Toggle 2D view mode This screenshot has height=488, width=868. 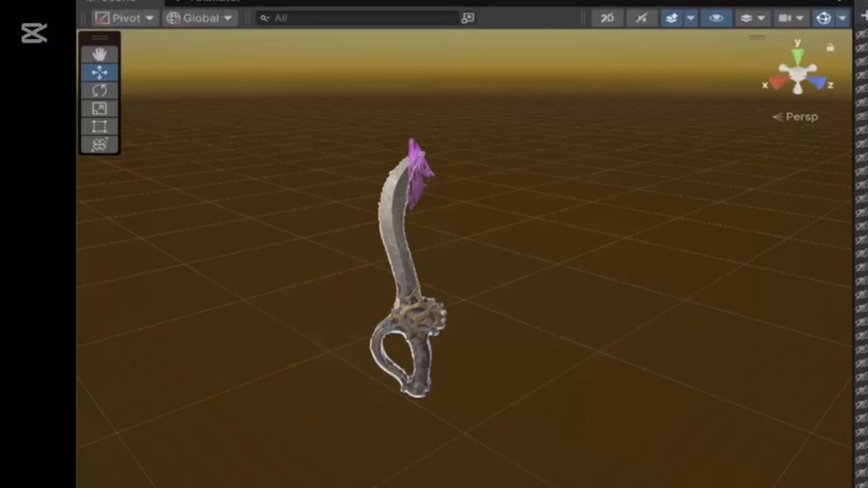point(608,18)
